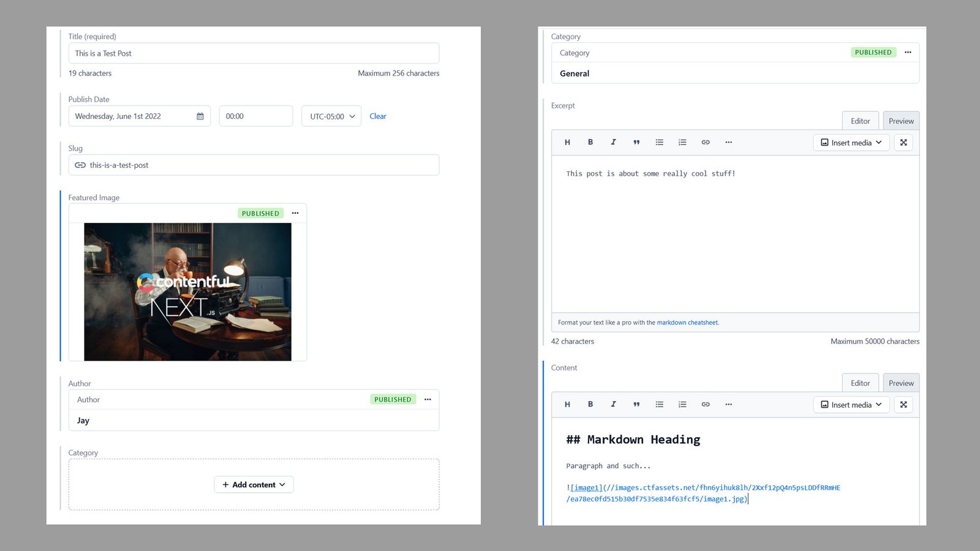Image resolution: width=980 pixels, height=551 pixels.
Task: Click the Title input field
Action: point(254,53)
